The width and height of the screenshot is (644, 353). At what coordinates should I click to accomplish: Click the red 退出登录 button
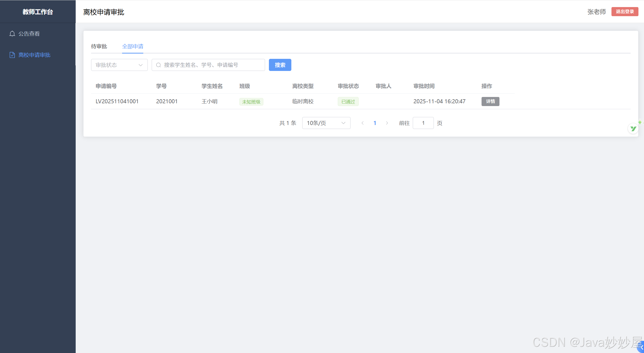(x=625, y=12)
